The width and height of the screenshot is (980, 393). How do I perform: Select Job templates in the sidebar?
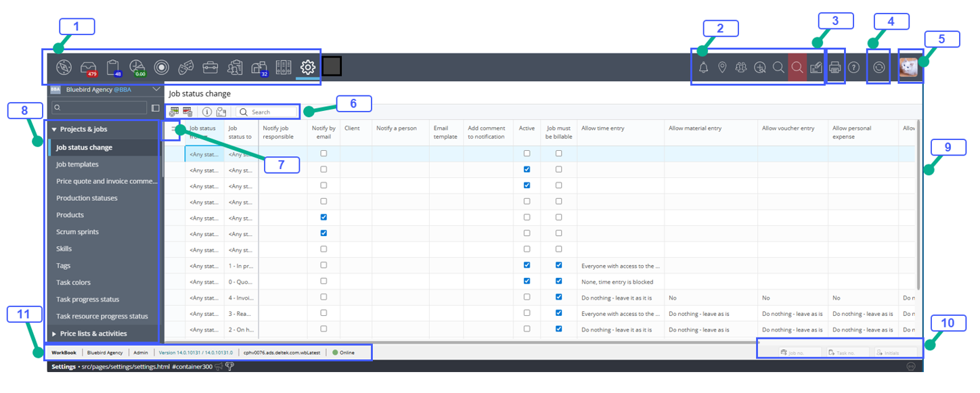(77, 164)
